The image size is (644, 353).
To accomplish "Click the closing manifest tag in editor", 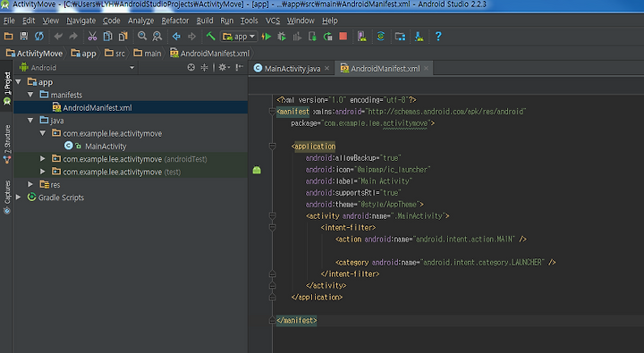I will tap(297, 320).
